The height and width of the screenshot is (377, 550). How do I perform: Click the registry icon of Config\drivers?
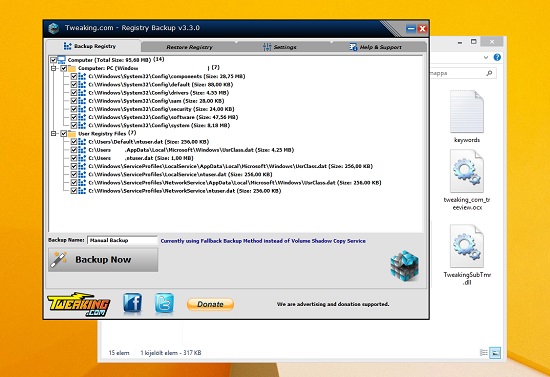pos(82,93)
